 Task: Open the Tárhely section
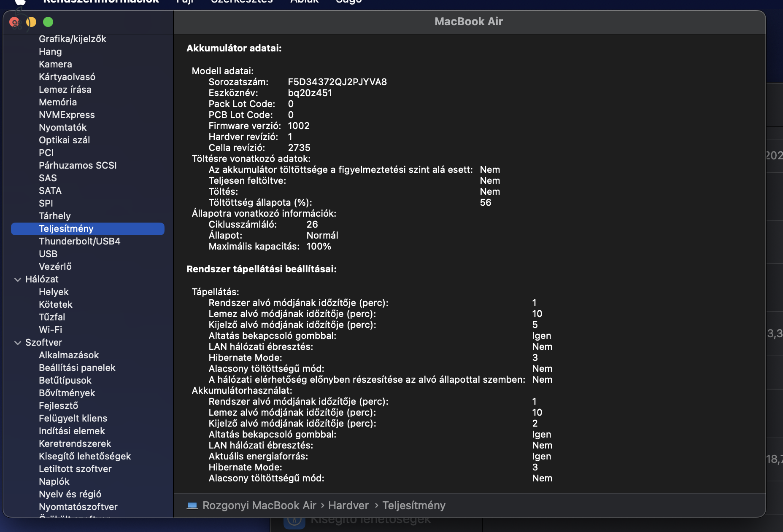(x=55, y=216)
